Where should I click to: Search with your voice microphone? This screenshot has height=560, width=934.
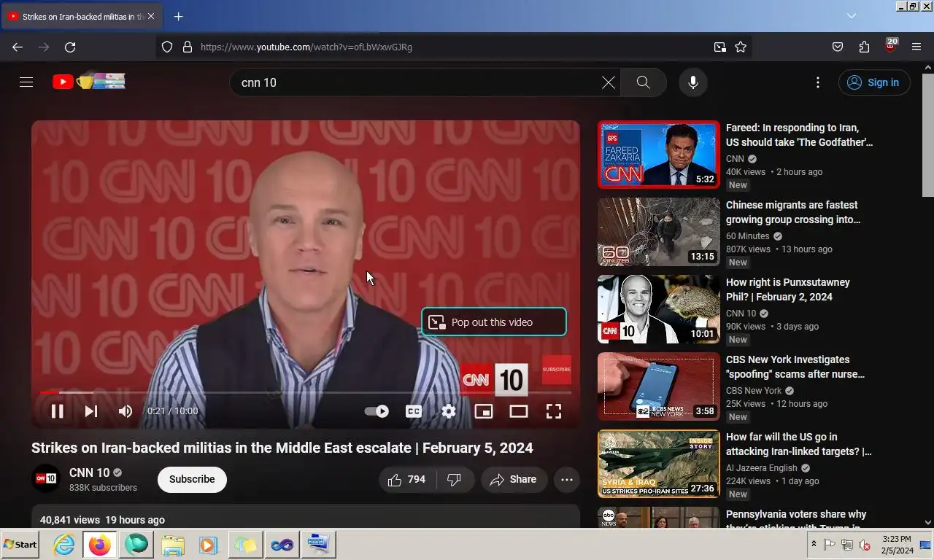point(693,82)
